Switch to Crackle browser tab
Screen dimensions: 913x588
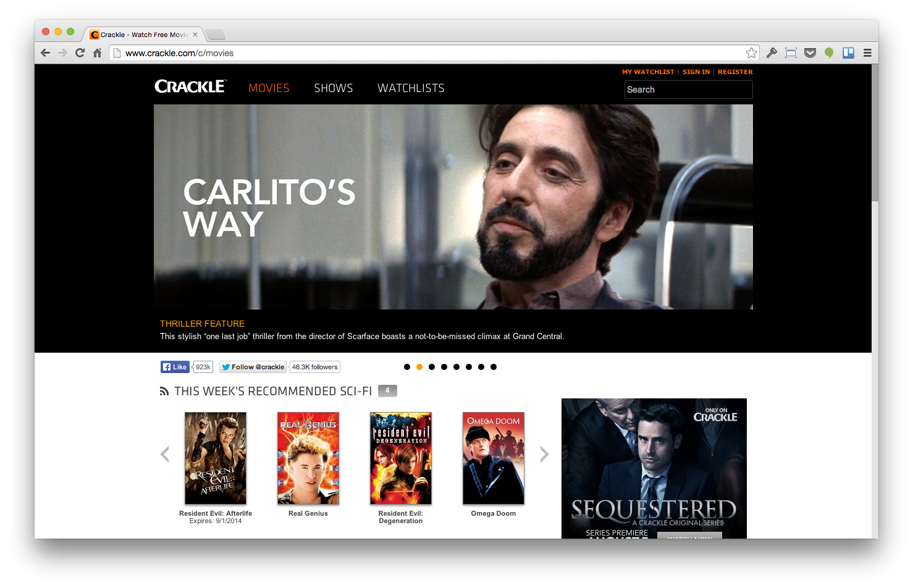pos(143,35)
